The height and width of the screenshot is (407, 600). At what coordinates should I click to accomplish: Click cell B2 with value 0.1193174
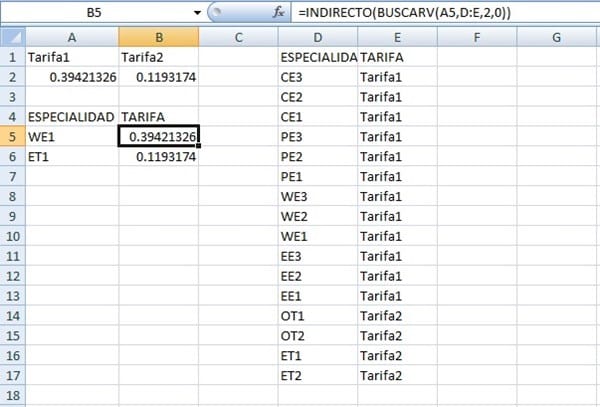159,77
